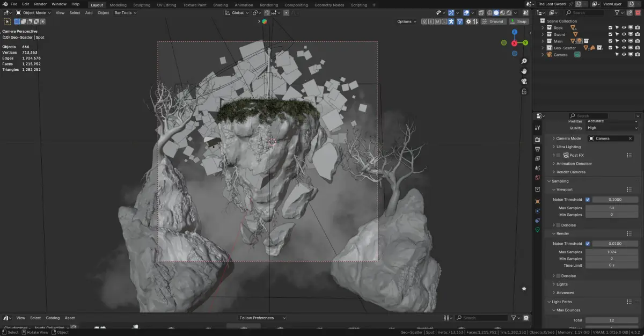The image size is (644, 336).
Task: Hide the Sword collection with eye icon
Action: pos(624,34)
